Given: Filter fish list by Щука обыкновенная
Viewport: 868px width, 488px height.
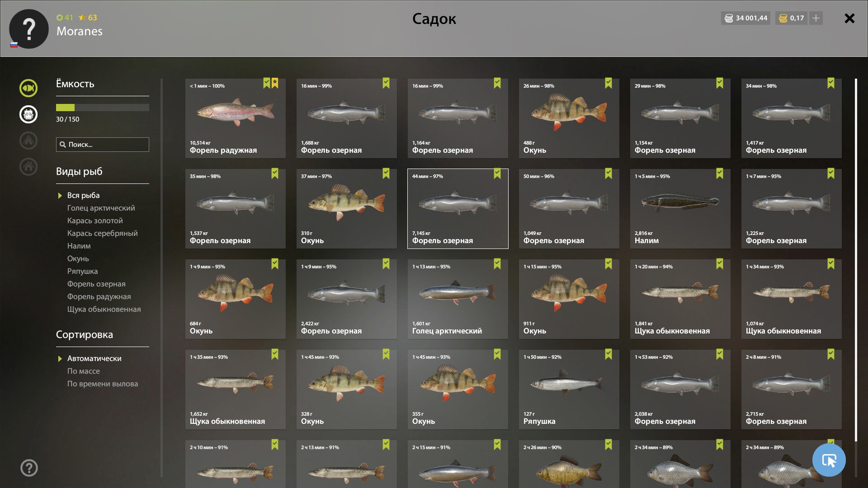Looking at the screenshot, I should (104, 309).
